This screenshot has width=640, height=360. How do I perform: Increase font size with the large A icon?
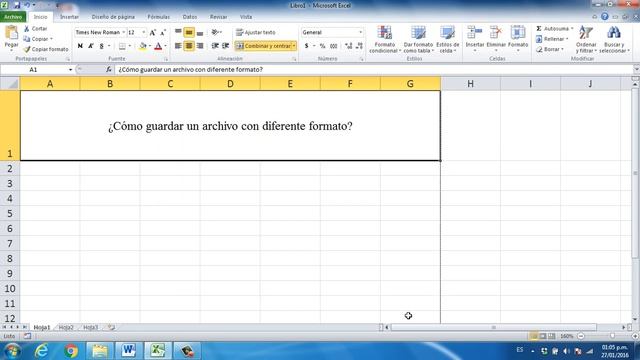tap(153, 32)
